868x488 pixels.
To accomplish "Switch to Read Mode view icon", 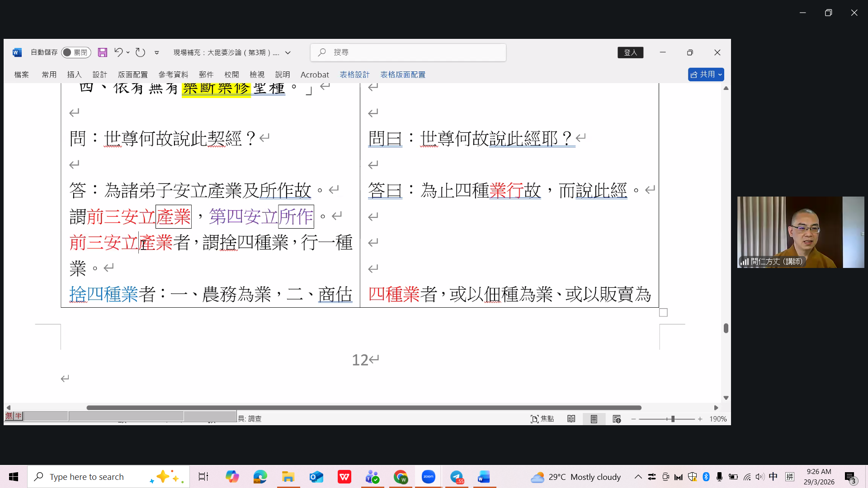I will coord(571,419).
